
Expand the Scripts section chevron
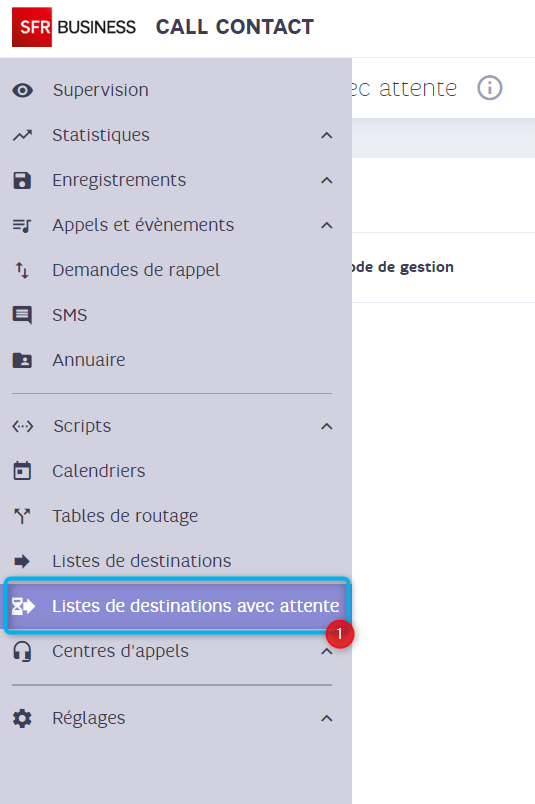click(327, 427)
